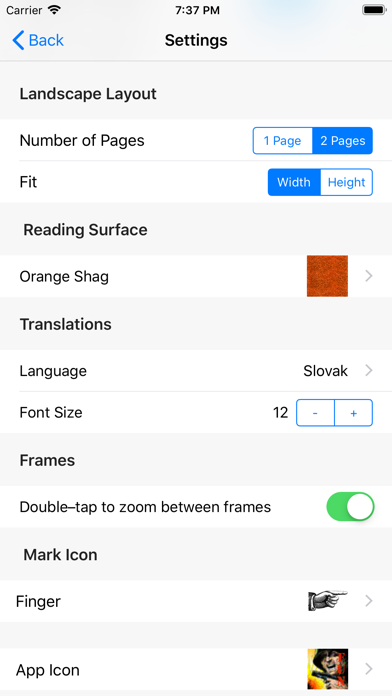
Task: Select the 1 Page option
Action: pyautogui.click(x=282, y=141)
